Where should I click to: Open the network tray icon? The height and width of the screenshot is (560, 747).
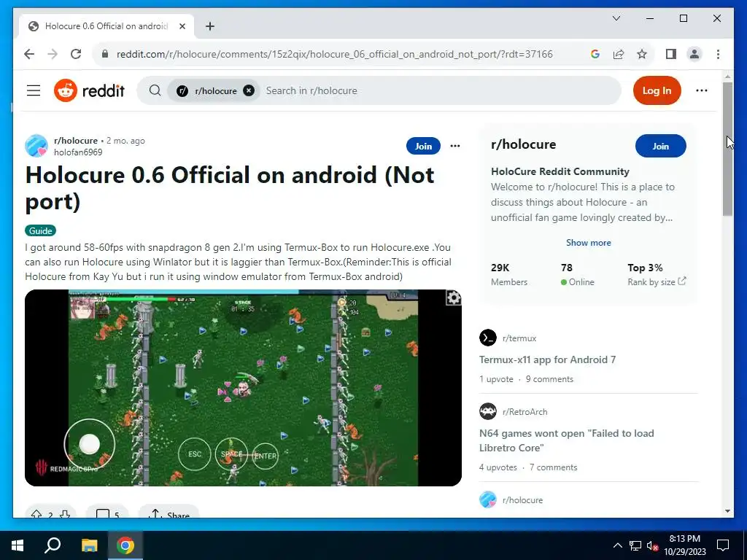tap(635, 545)
